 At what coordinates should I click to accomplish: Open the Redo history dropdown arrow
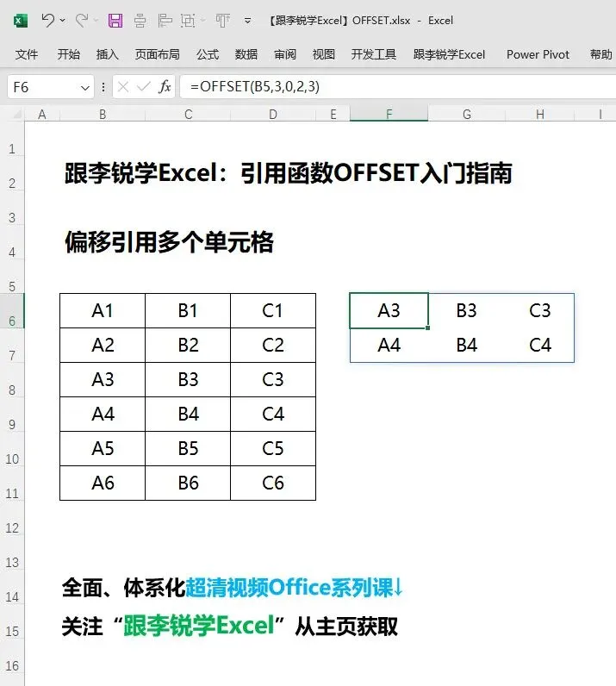96,21
